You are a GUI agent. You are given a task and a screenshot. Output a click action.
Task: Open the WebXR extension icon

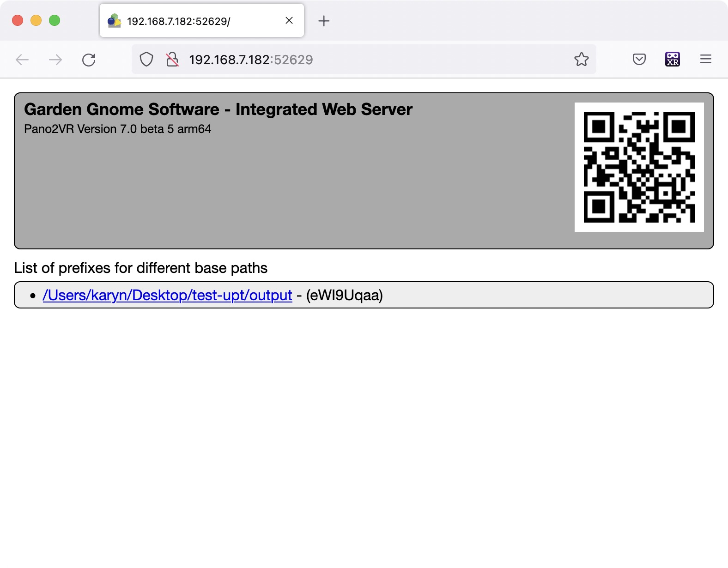[672, 60]
